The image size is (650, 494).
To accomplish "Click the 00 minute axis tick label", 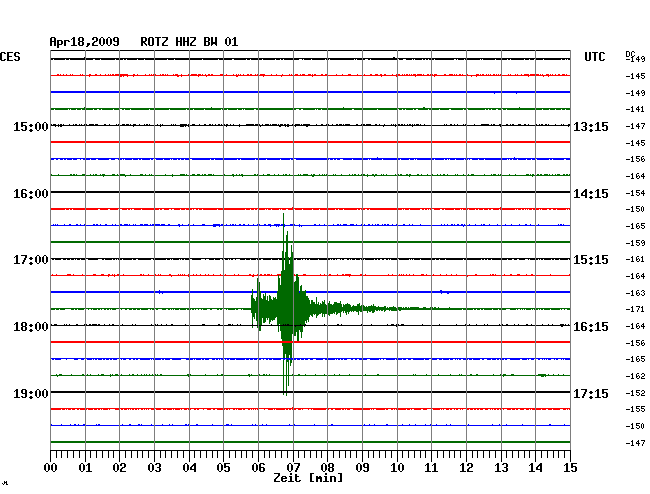I will click(x=51, y=467).
